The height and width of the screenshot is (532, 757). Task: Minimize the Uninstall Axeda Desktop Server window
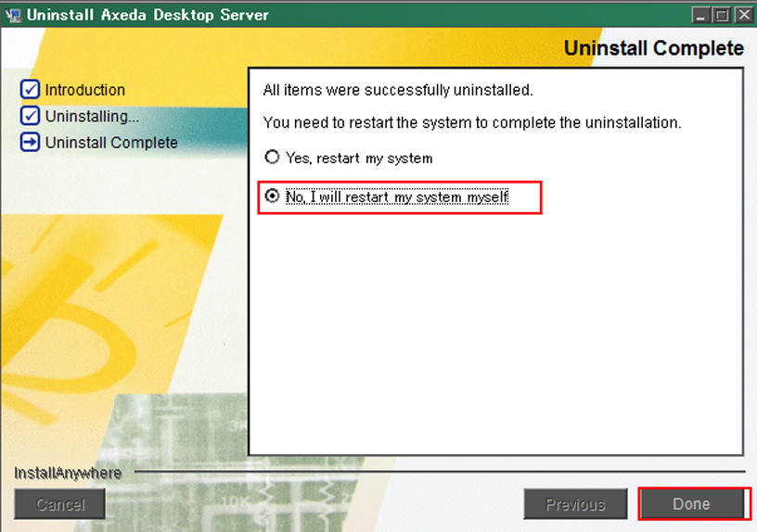point(700,15)
